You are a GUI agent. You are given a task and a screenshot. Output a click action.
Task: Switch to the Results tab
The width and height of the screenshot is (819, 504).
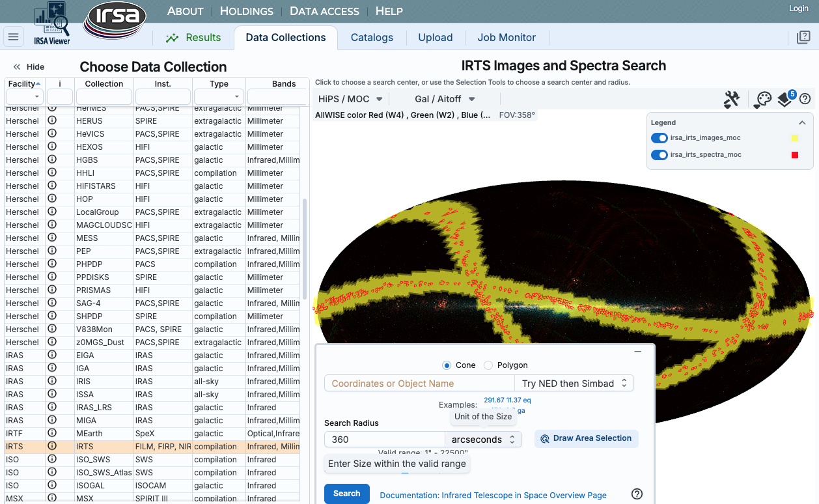tap(193, 38)
